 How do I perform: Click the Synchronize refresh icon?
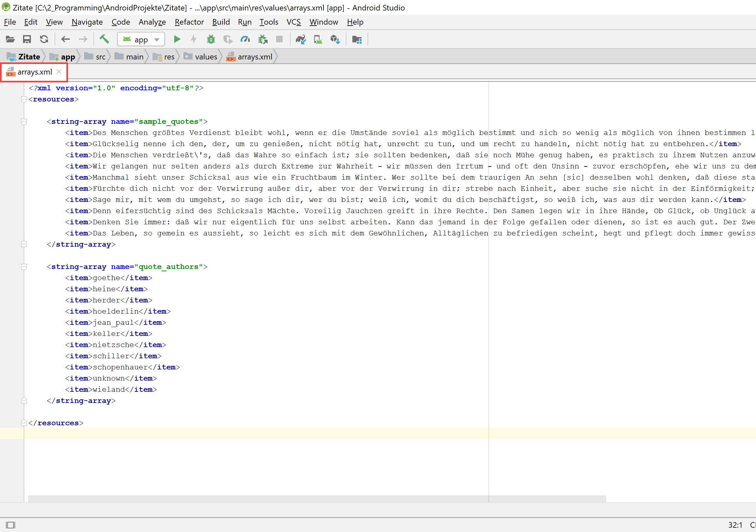(44, 39)
